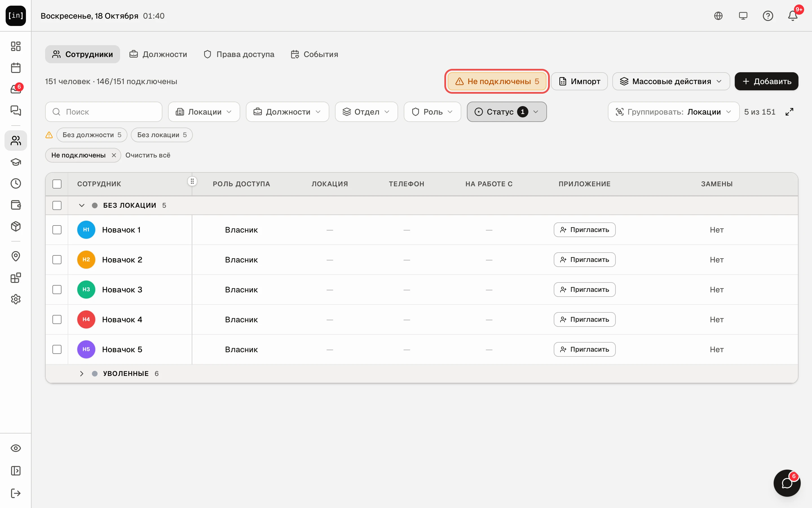Viewport: 812px width, 508px height.
Task: Open the wallet payroll icon in sidebar
Action: tap(16, 205)
